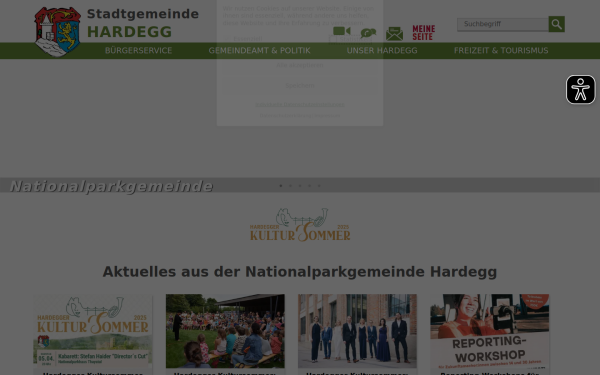This screenshot has height=375, width=600.
Task: Click the magnifier search button
Action: click(556, 24)
